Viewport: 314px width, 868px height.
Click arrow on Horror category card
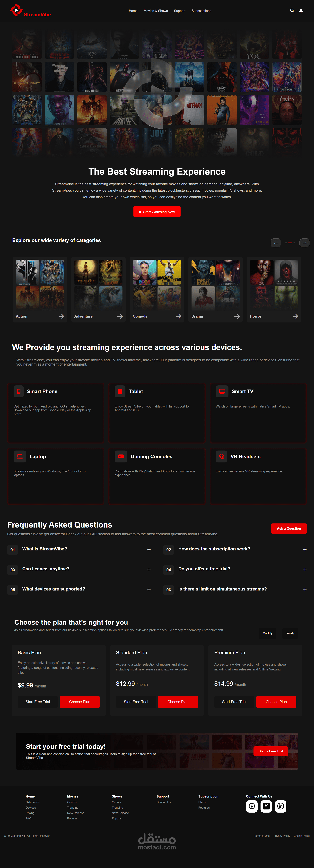[296, 316]
